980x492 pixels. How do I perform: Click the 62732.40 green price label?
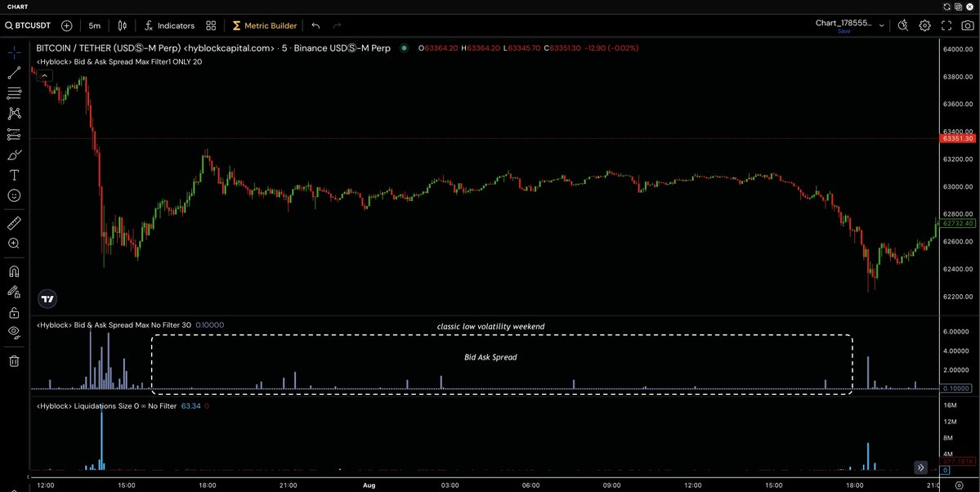click(x=957, y=223)
